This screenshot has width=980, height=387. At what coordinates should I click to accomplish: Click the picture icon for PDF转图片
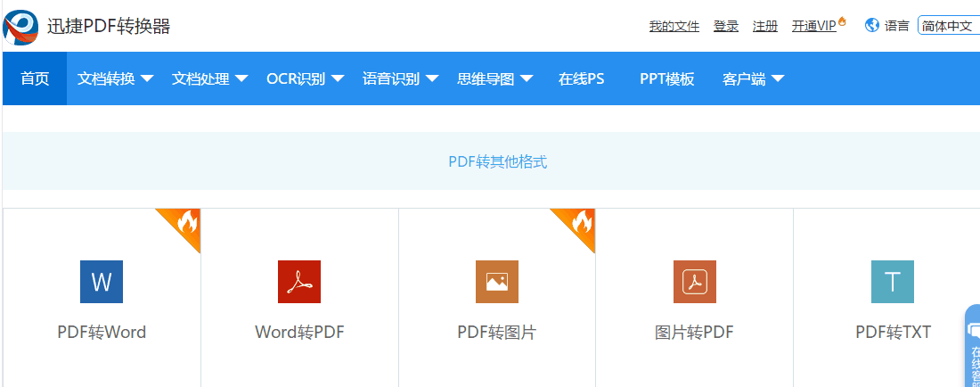(x=497, y=282)
